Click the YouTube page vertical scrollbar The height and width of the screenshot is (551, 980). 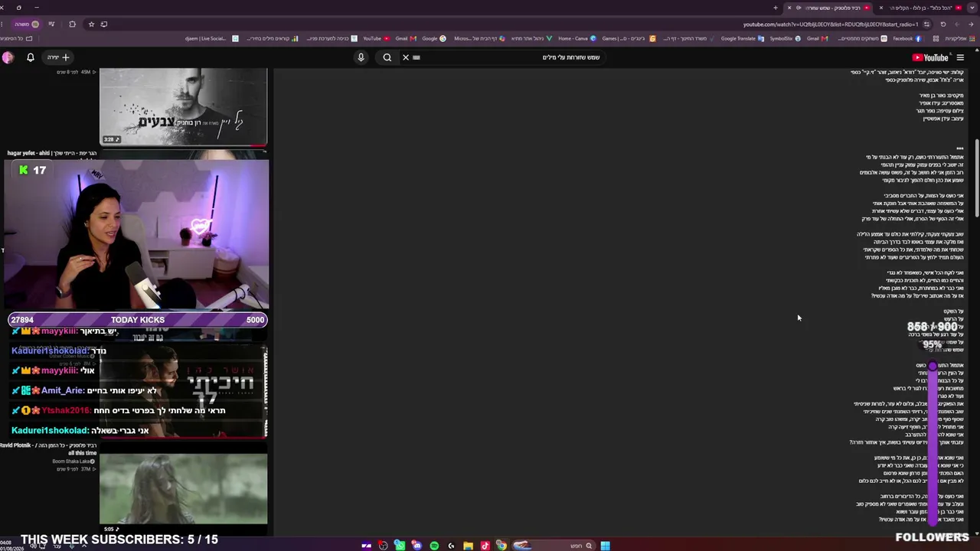[x=977, y=178]
